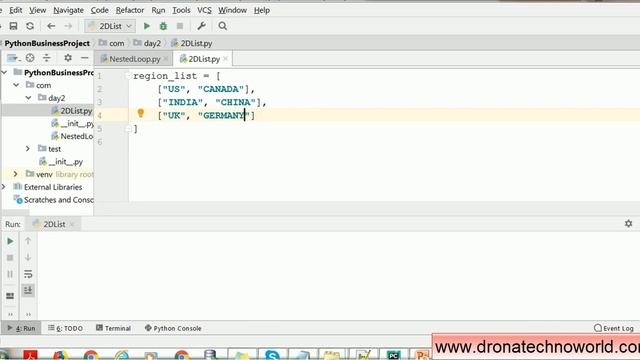
Task: Open settings via the wrench icon
Action: [x=201, y=26]
